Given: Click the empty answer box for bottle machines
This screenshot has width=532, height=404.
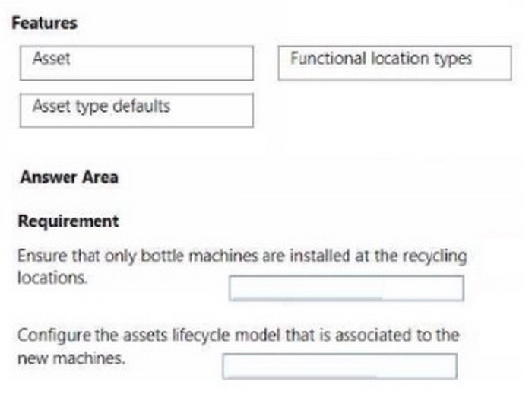Looking at the screenshot, I should tap(346, 288).
